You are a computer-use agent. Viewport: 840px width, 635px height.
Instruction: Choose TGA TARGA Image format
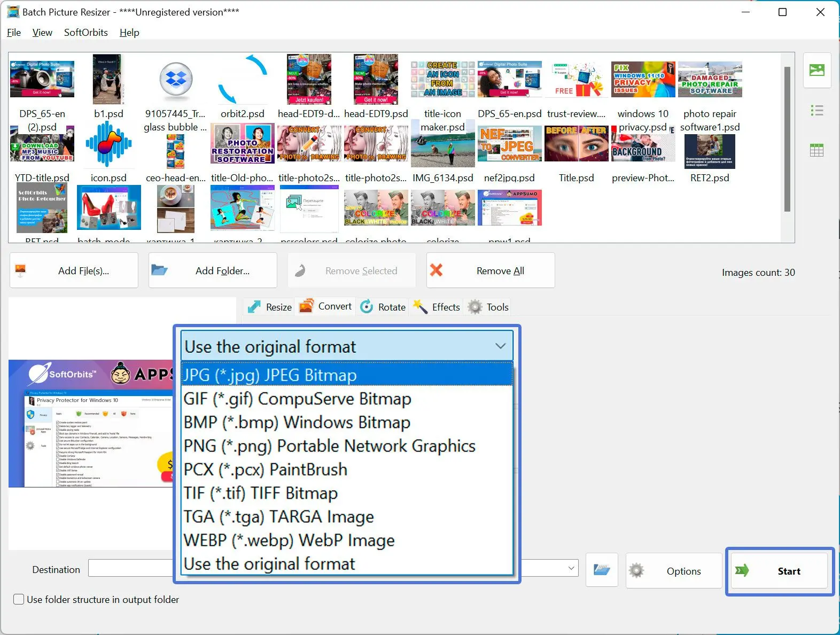point(347,516)
